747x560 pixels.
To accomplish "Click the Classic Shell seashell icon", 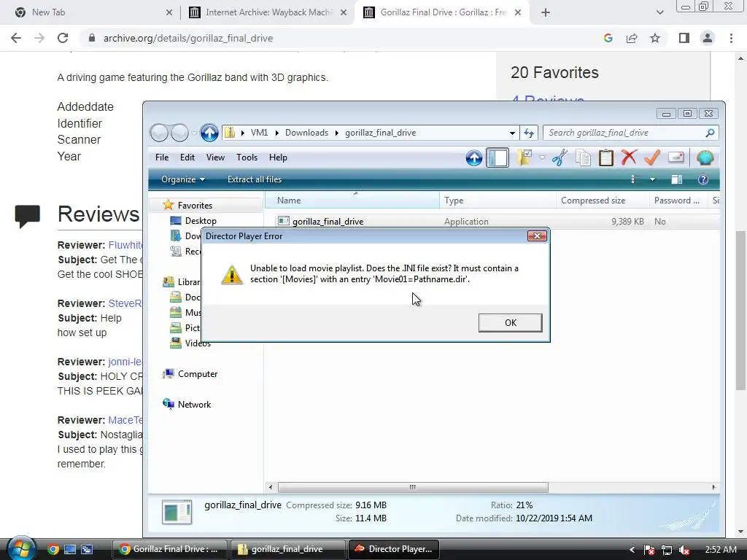I will point(705,157).
